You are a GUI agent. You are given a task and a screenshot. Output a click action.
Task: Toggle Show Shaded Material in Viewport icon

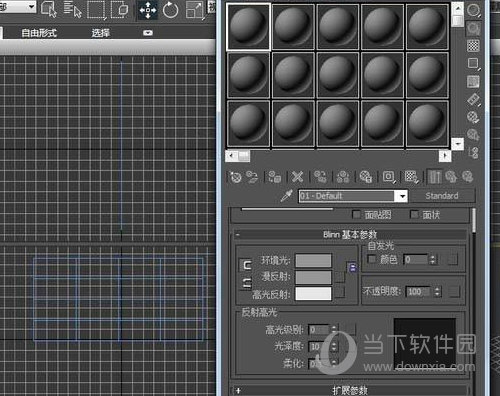tap(412, 177)
